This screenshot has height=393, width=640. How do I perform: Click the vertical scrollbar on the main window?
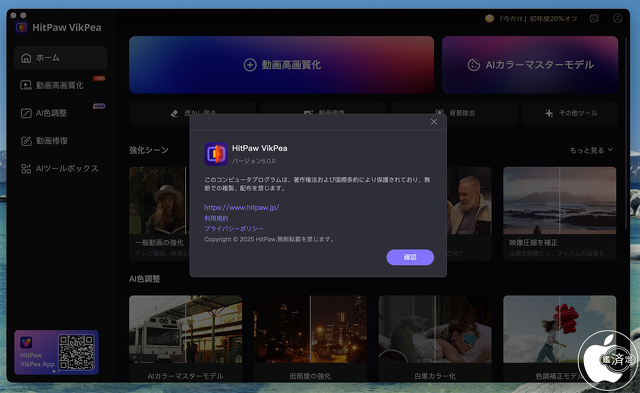[x=626, y=133]
